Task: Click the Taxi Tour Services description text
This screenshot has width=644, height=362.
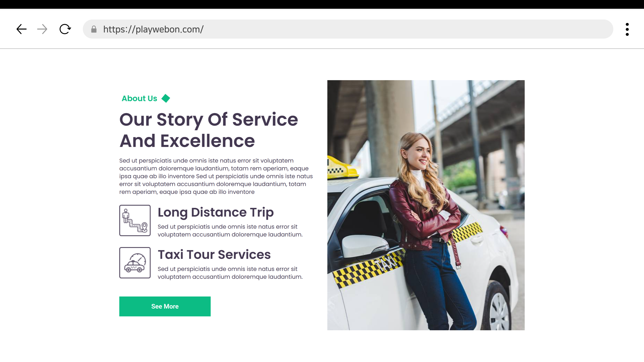Action: 230,273
